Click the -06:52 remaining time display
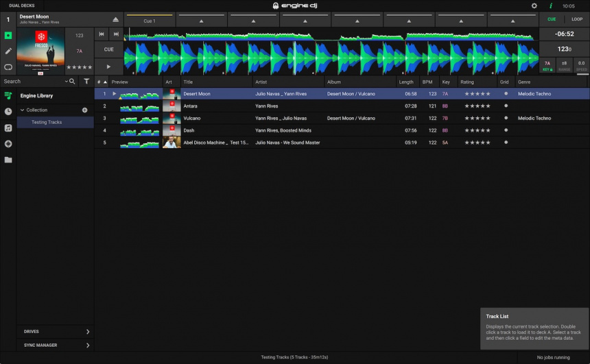 tap(565, 34)
